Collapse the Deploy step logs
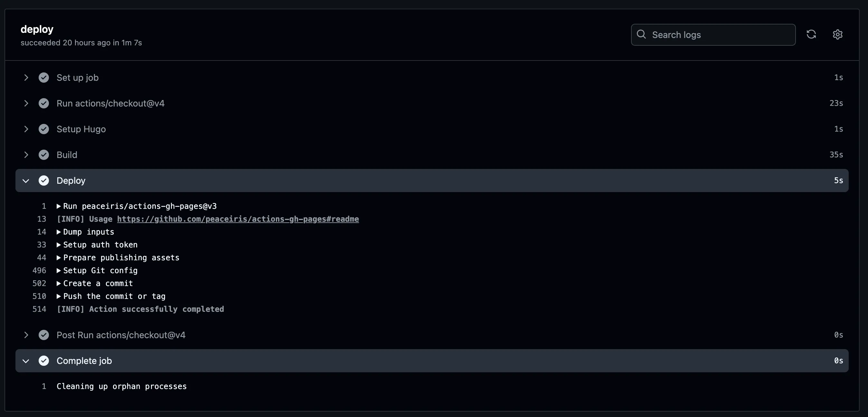 tap(26, 181)
